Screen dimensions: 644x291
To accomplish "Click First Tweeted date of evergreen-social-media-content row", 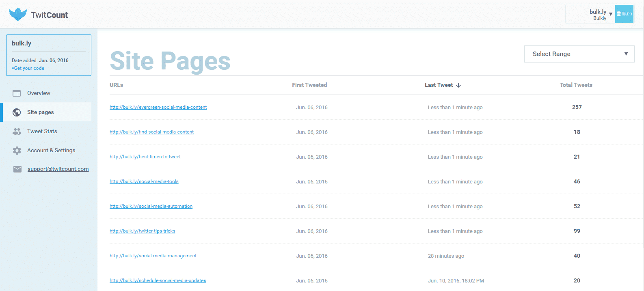I will pyautogui.click(x=312, y=107).
